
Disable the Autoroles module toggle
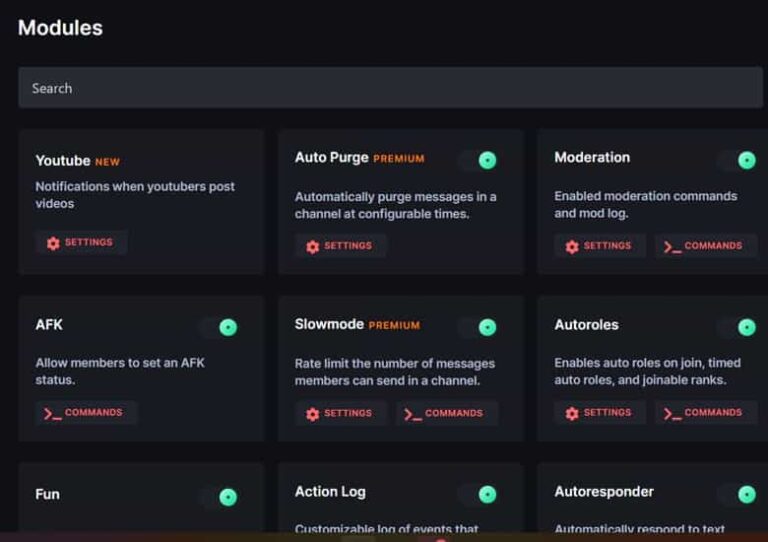[738, 327]
